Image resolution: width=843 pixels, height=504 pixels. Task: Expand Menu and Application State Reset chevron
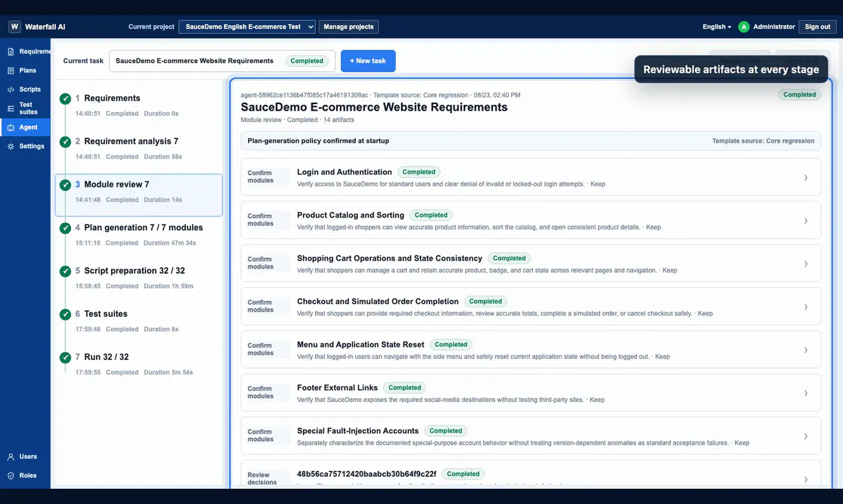tap(806, 350)
